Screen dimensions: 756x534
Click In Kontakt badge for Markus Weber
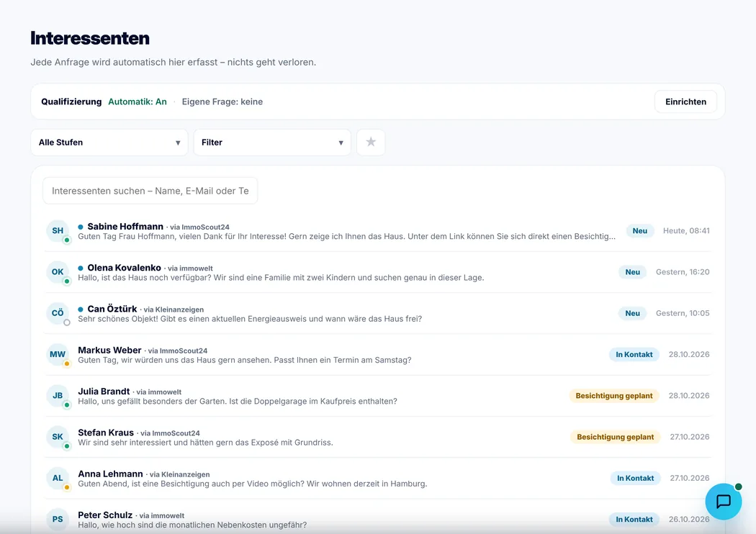coord(634,354)
